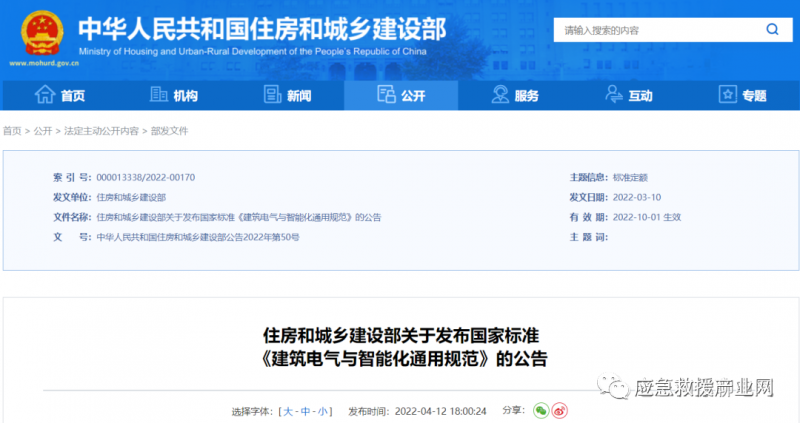The height and width of the screenshot is (423, 800).
Task: Click 首页 in the breadcrumb
Action: [12, 131]
